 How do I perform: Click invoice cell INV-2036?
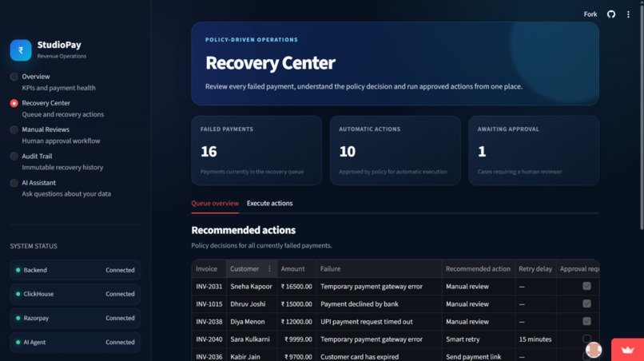pos(209,356)
